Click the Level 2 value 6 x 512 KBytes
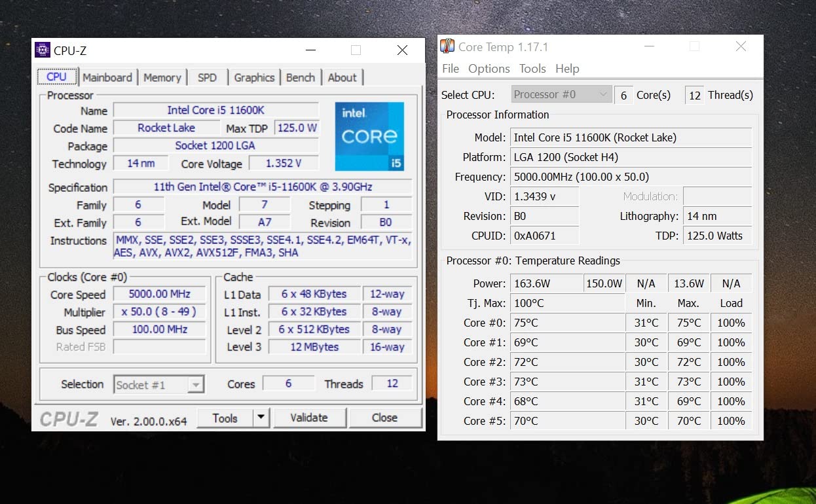Image resolution: width=816 pixels, height=504 pixels. tap(314, 329)
